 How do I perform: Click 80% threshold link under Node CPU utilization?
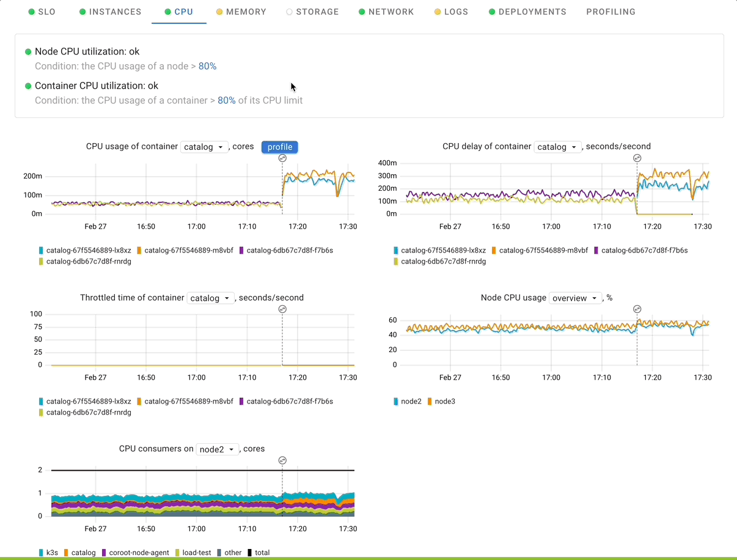pos(207,66)
